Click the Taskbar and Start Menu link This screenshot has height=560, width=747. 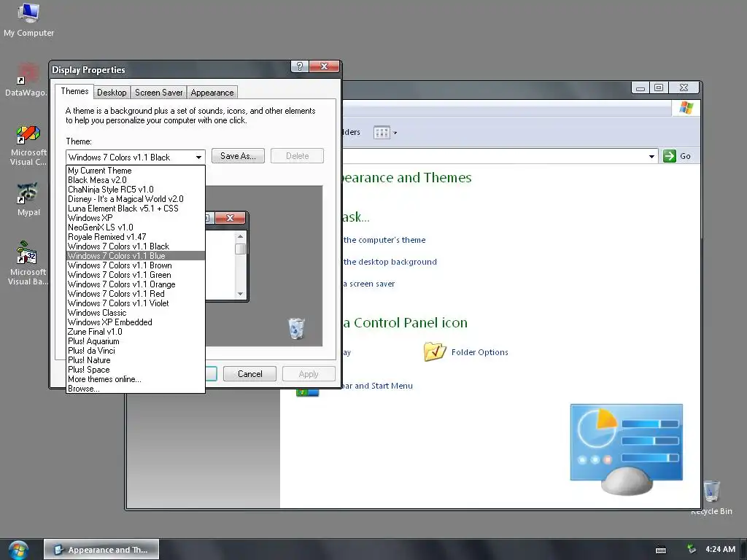376,386
